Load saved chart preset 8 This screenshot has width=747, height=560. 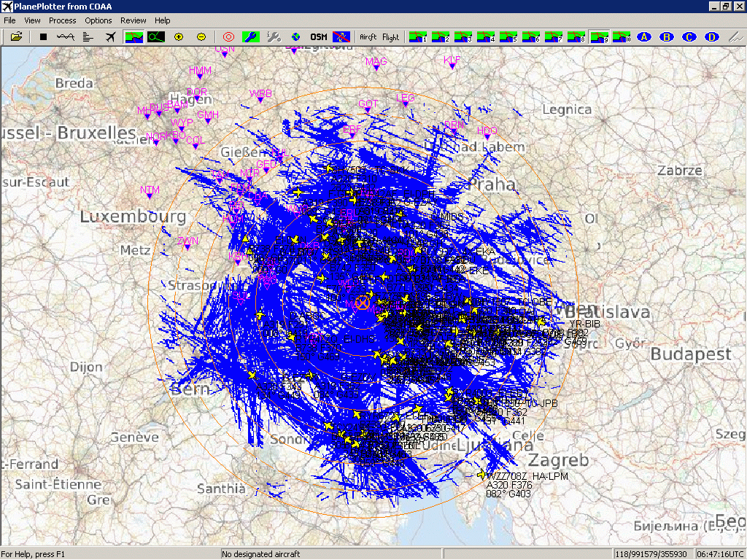[x=576, y=36]
